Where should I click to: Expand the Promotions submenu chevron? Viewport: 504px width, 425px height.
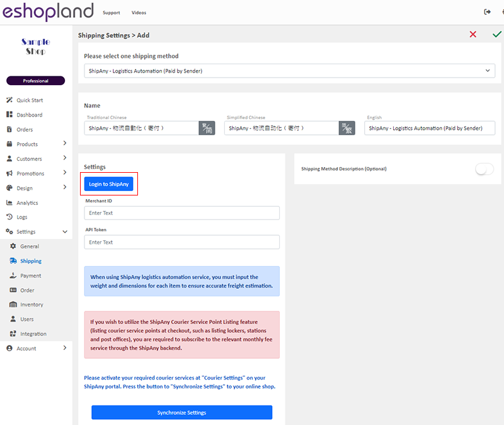coord(65,172)
